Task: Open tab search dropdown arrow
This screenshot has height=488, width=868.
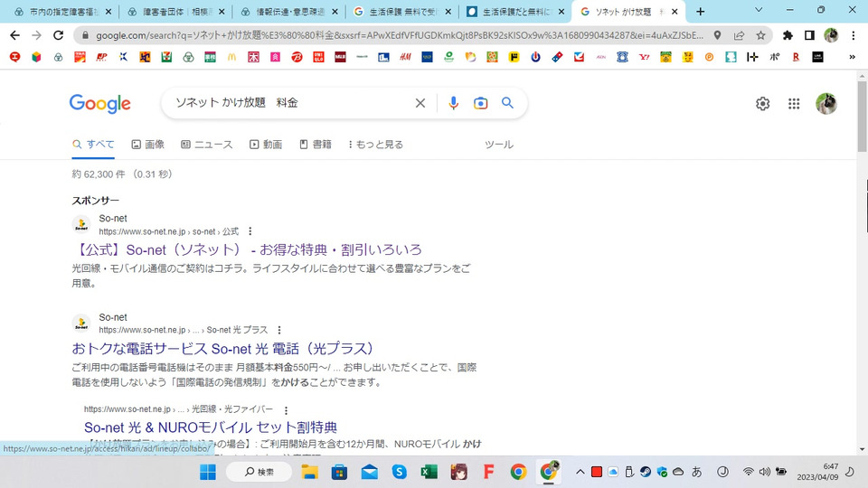Action: point(759,11)
